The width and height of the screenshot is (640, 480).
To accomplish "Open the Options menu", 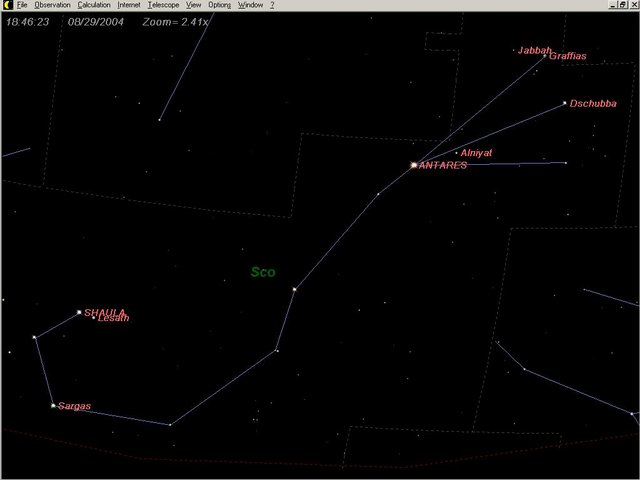I will (220, 5).
